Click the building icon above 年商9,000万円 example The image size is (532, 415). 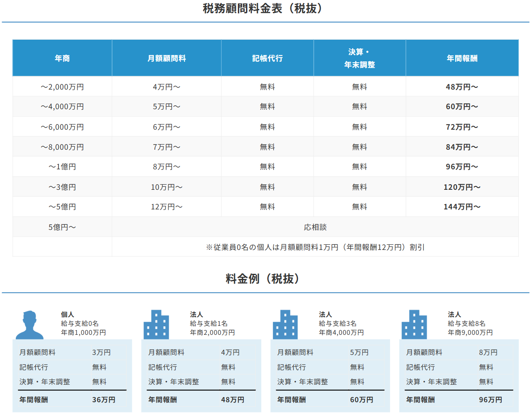[414, 324]
